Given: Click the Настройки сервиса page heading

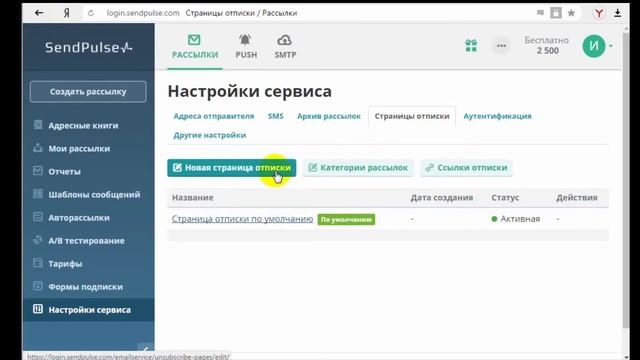Looking at the screenshot, I should click(x=250, y=91).
